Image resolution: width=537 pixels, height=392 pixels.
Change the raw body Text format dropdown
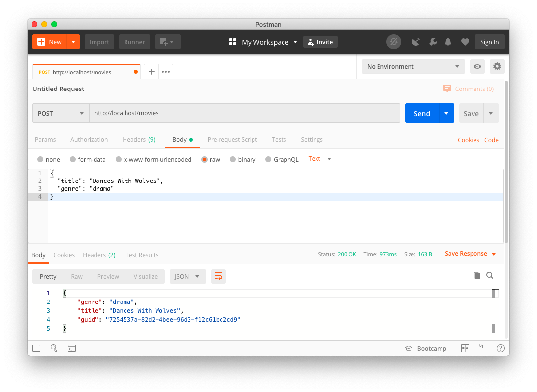coord(319,159)
